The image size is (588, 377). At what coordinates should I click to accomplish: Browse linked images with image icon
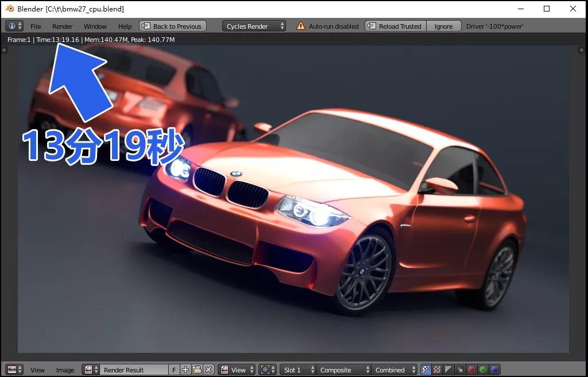pyautogui.click(x=91, y=370)
